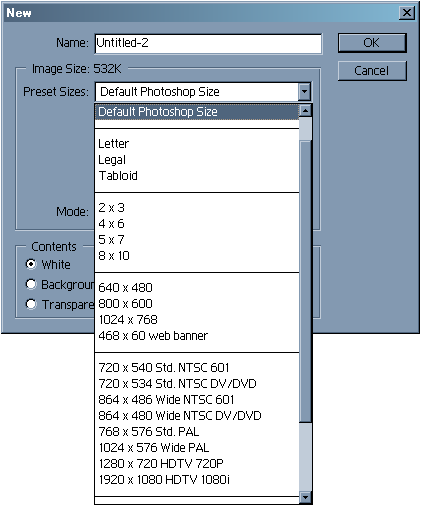421x506 pixels.
Task: Select 1024 x 768 preset size
Action: [197, 320]
